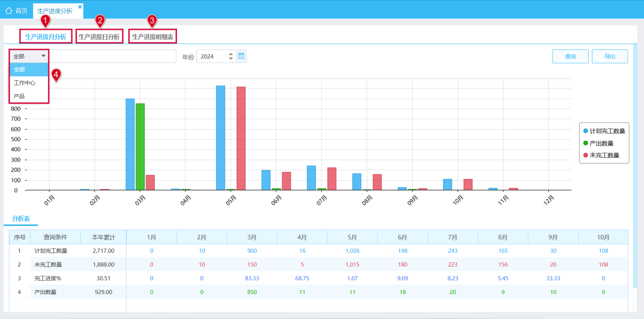The image size is (644, 319).
Task: Click the 850 cell in 产出数量 row
Action: [252, 292]
